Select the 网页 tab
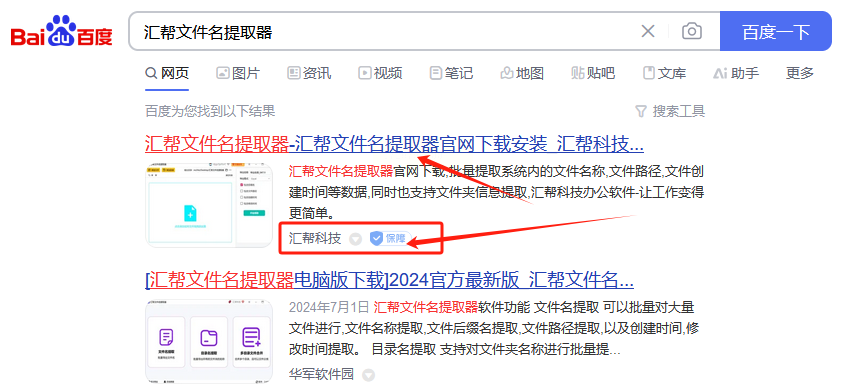 [x=167, y=73]
